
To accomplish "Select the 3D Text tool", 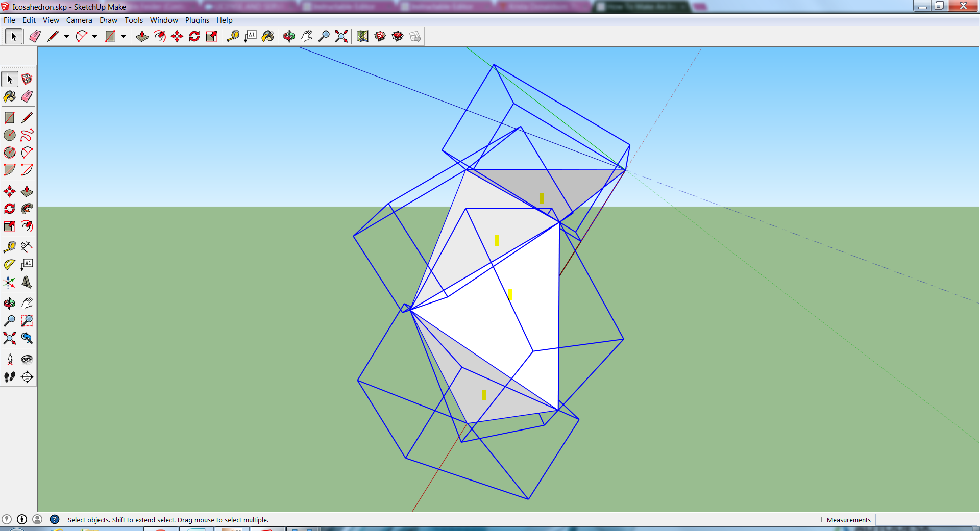I will (27, 282).
